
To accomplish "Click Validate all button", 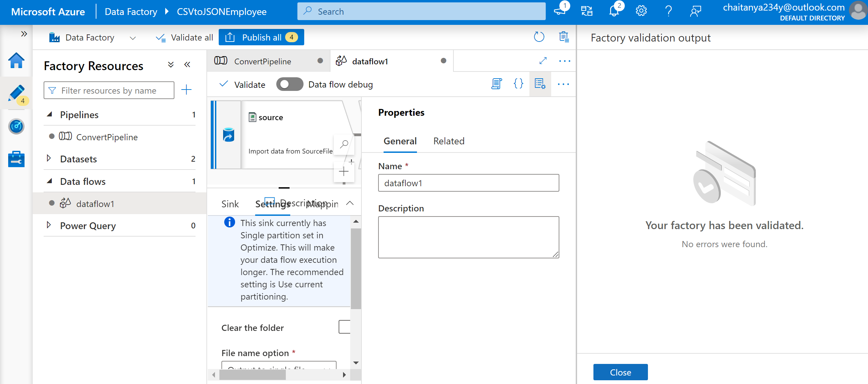I will coord(184,37).
